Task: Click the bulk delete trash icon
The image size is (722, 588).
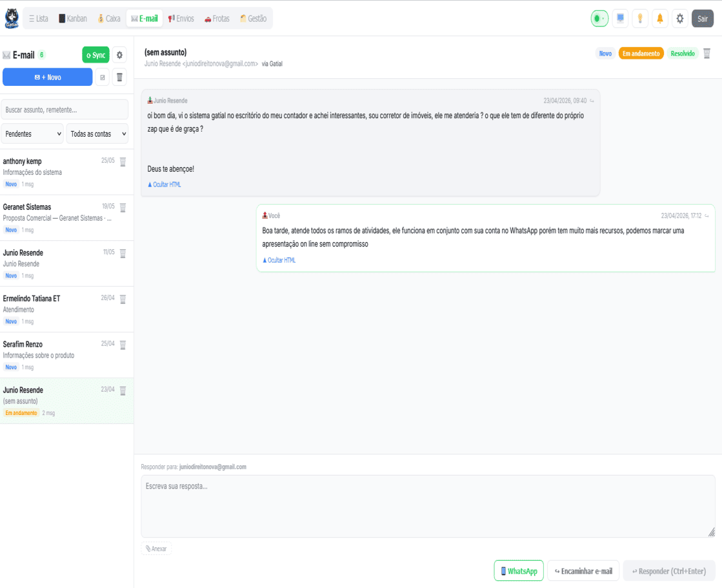Action: 119,77
